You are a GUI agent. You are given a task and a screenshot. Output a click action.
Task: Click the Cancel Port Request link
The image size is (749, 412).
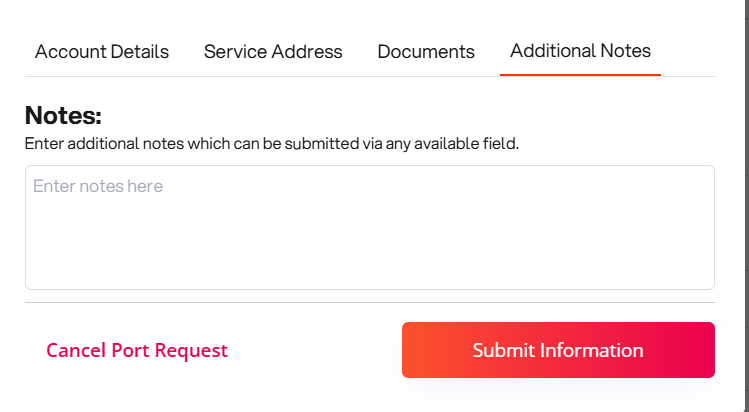(137, 351)
